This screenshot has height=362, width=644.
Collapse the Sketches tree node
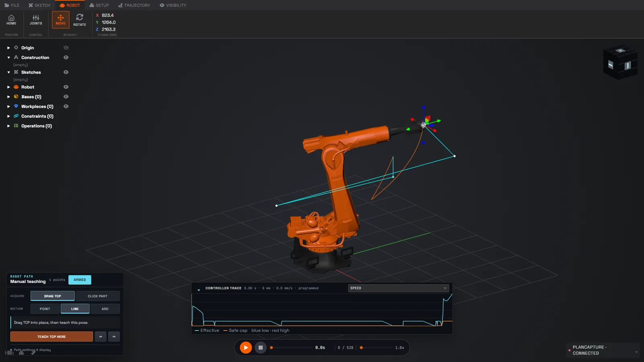click(x=8, y=72)
